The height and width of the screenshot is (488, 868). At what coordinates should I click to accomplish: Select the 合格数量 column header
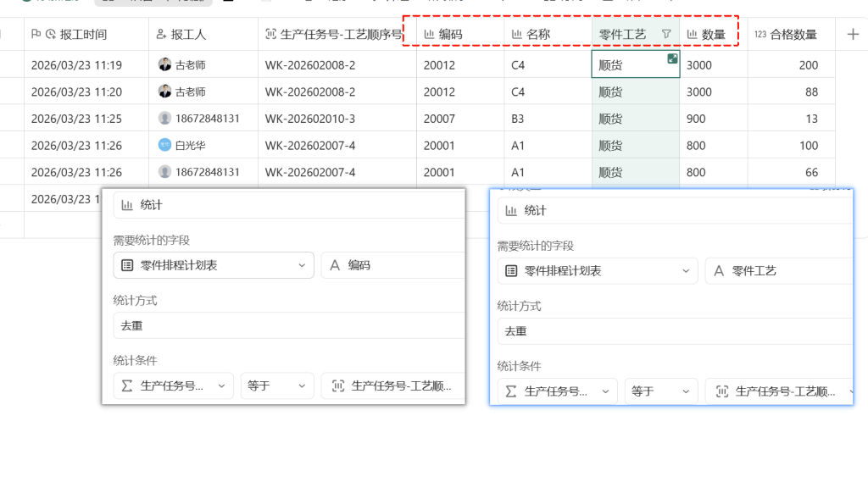pyautogui.click(x=791, y=34)
